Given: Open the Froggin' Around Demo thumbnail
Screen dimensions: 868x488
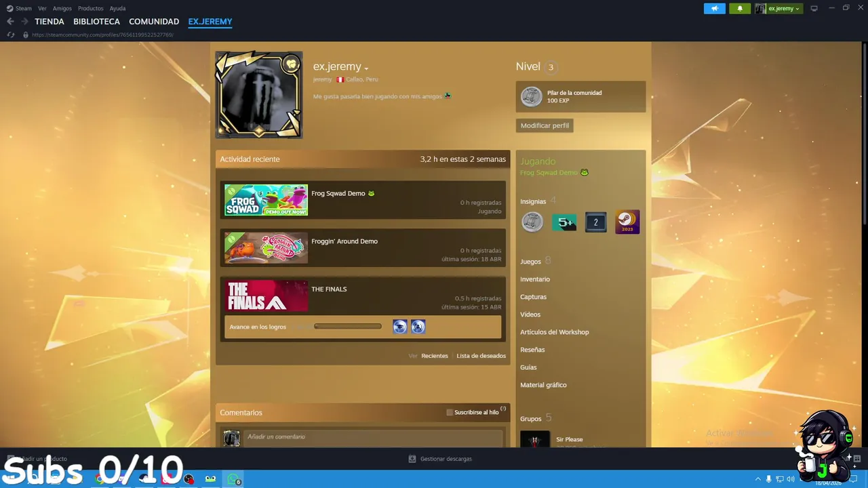Looking at the screenshot, I should coord(266,247).
